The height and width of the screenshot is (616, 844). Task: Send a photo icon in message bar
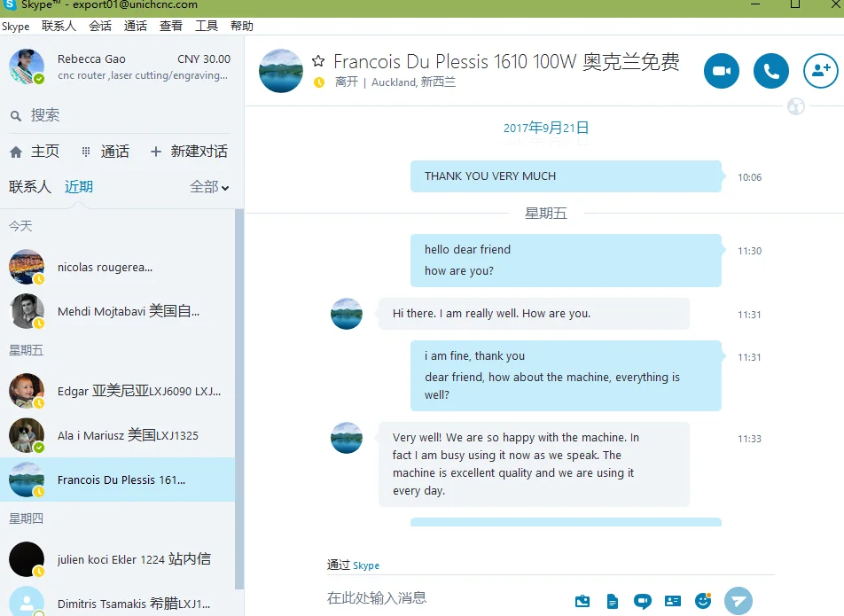(x=582, y=601)
